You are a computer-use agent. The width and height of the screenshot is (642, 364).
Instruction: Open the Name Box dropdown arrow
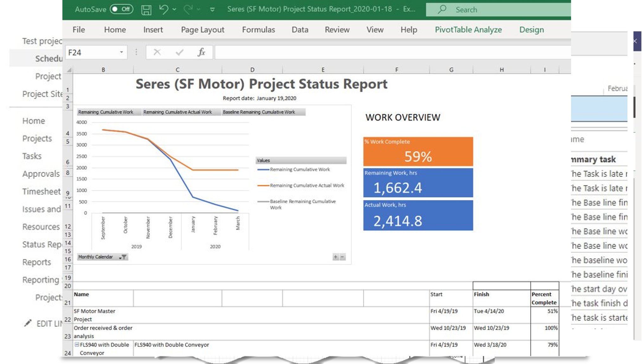[121, 52]
